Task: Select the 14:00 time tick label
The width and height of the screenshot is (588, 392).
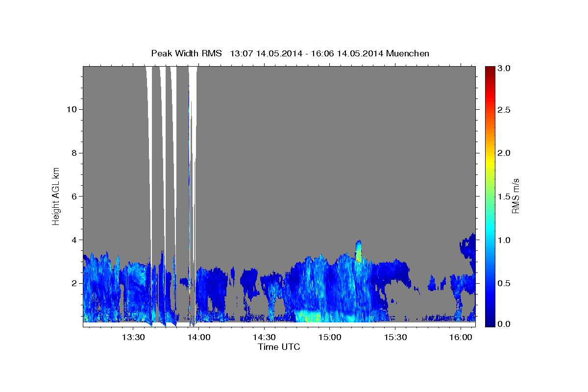Action: tap(199, 337)
